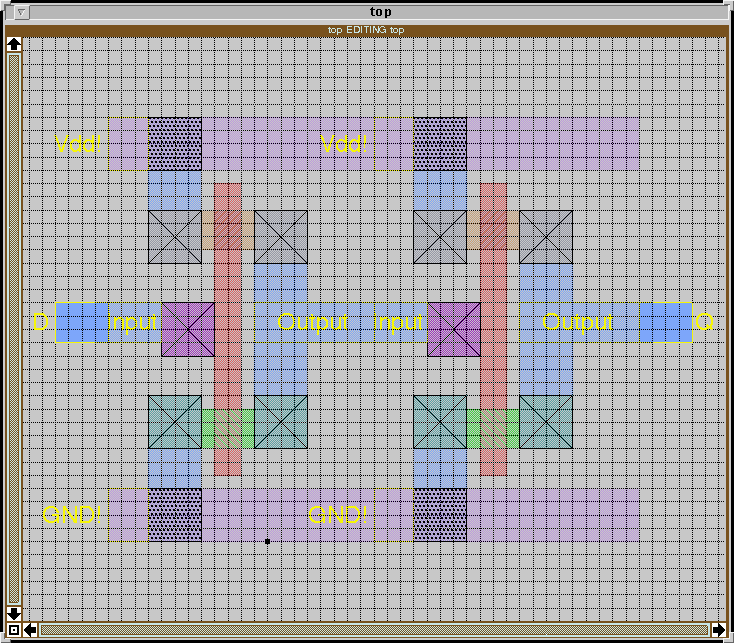The width and height of the screenshot is (734, 643).
Task: Click the square view button beside left arrow
Action: tap(14, 630)
